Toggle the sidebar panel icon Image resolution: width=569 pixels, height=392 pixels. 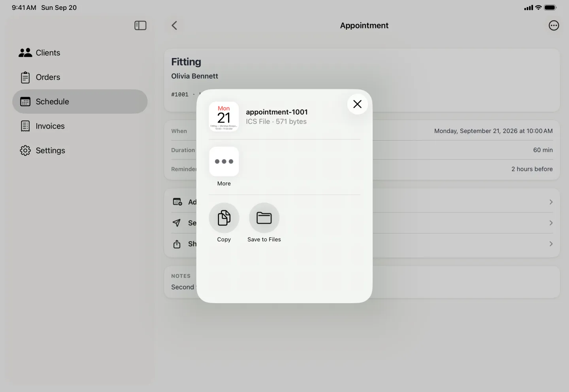click(x=140, y=26)
